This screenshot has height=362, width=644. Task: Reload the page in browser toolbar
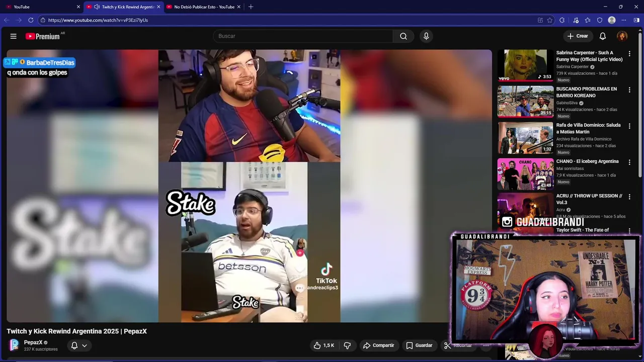31,20
